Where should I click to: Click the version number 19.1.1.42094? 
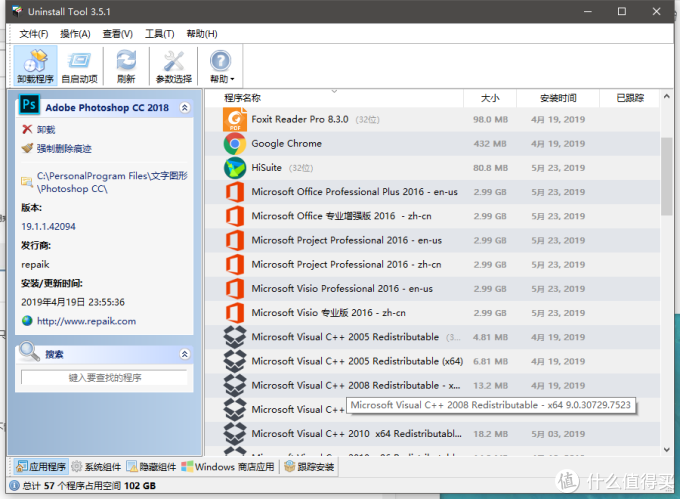48,226
